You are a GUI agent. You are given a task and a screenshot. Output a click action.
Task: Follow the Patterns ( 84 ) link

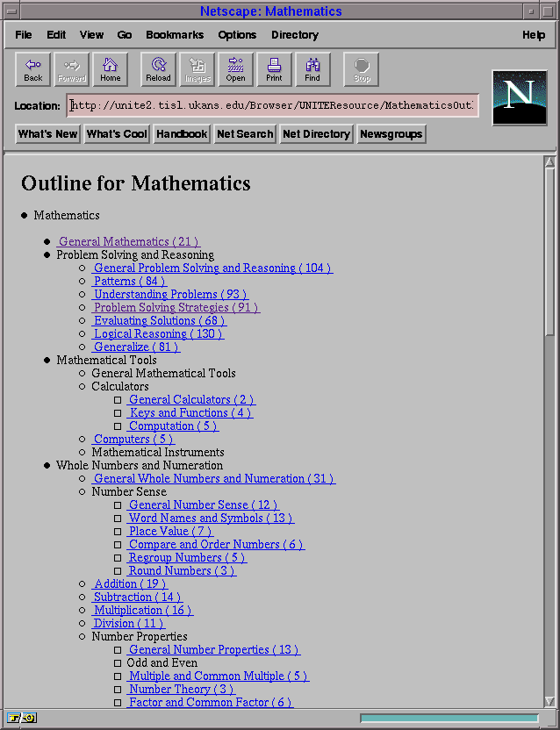pyautogui.click(x=129, y=281)
